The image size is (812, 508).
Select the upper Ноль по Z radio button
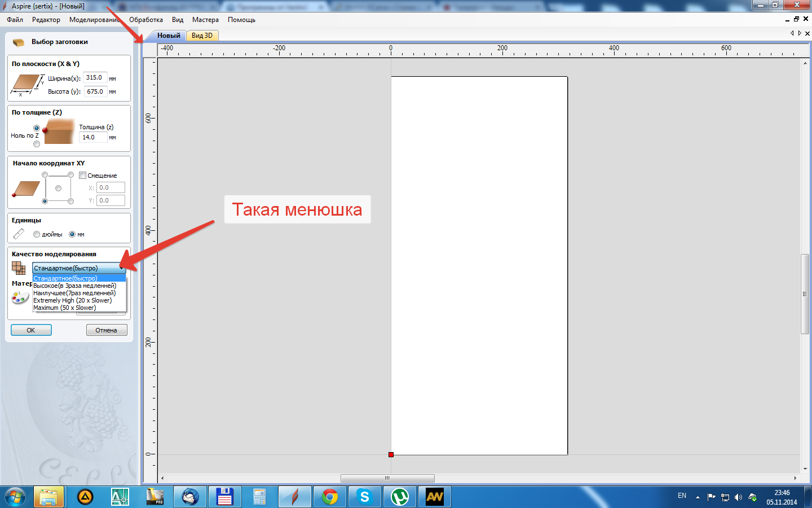(x=37, y=128)
